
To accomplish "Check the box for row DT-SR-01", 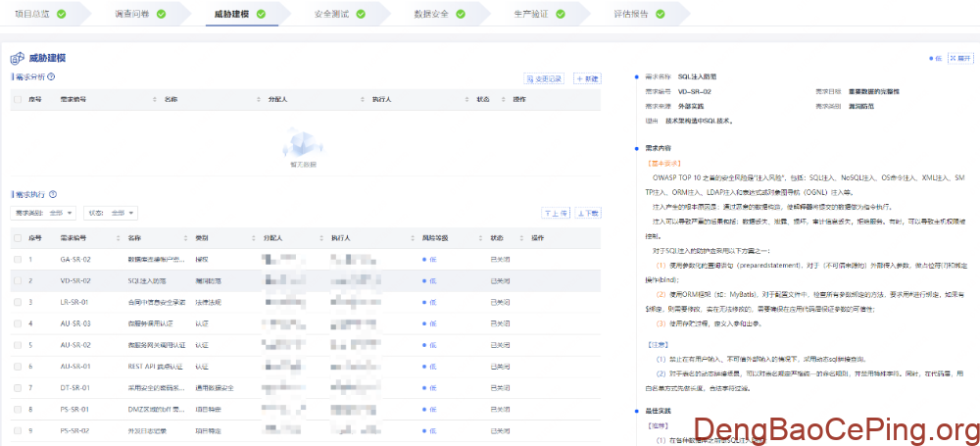I will (x=18, y=388).
